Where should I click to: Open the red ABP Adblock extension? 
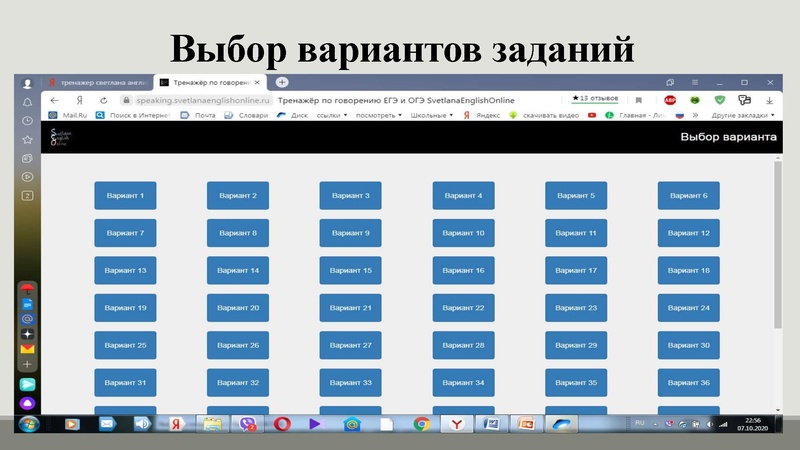point(670,100)
